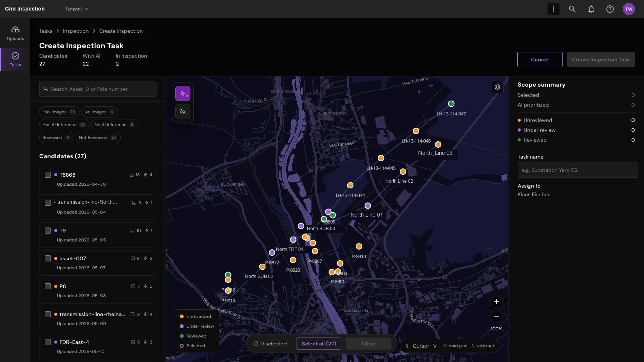Focus the Search Asset ID or Pole number field
Viewport: 644px width, 362px height.
(98, 89)
